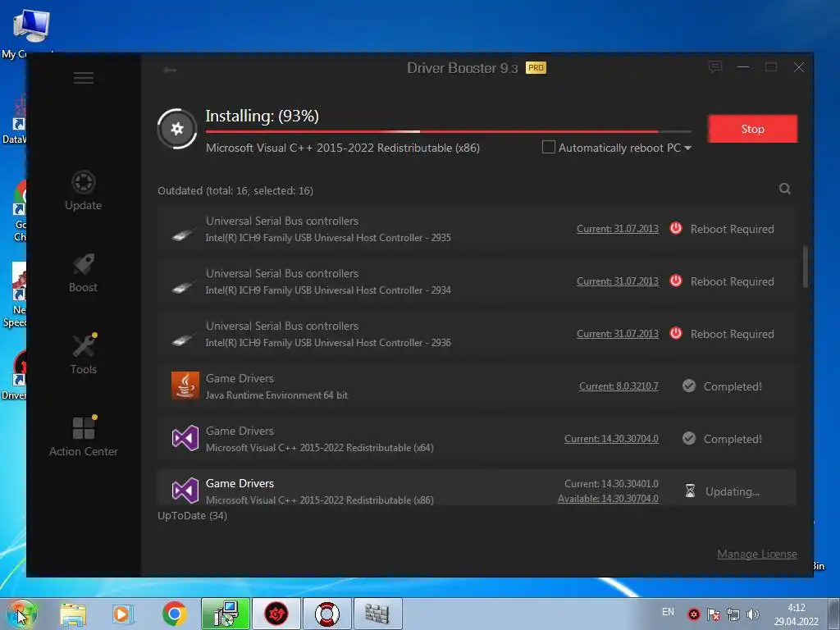
Task: Open the Tools section in sidebar
Action: click(x=84, y=354)
